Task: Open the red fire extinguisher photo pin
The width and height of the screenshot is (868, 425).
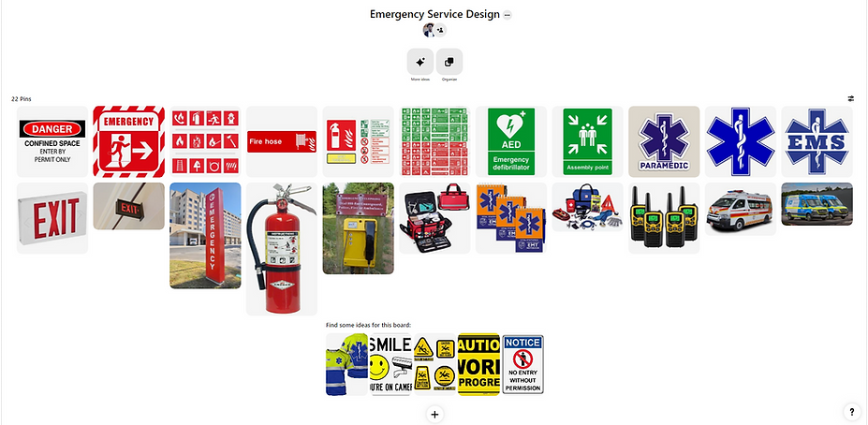Action: point(282,249)
